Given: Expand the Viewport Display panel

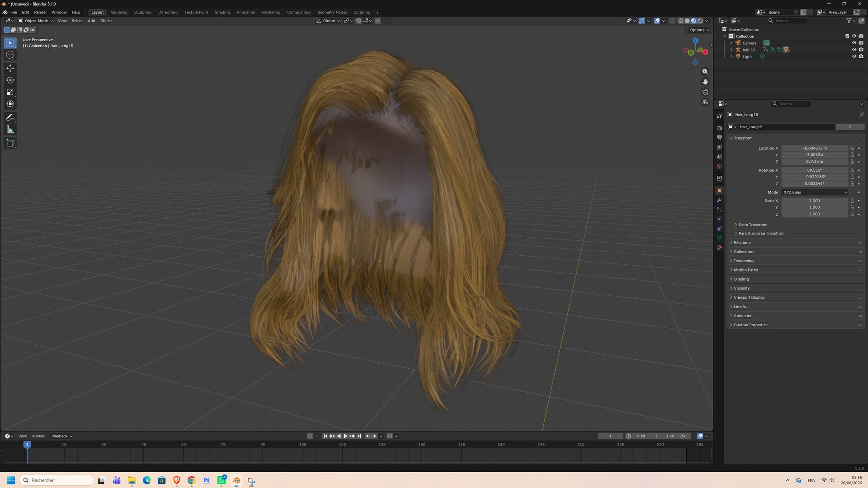Looking at the screenshot, I should [x=749, y=297].
